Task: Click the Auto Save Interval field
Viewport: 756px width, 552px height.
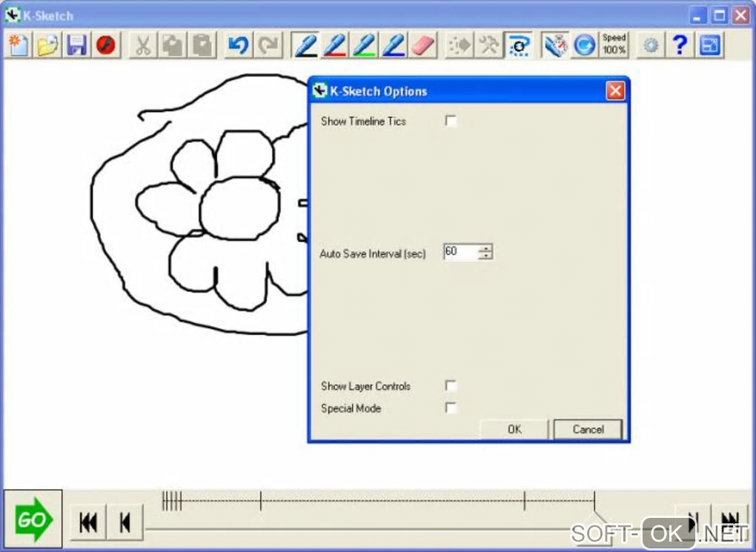Action: coord(461,252)
